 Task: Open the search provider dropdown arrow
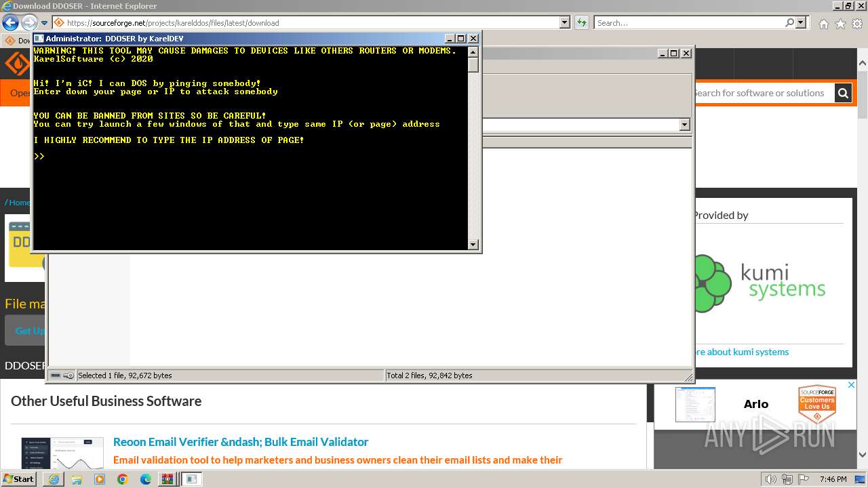[x=801, y=22]
